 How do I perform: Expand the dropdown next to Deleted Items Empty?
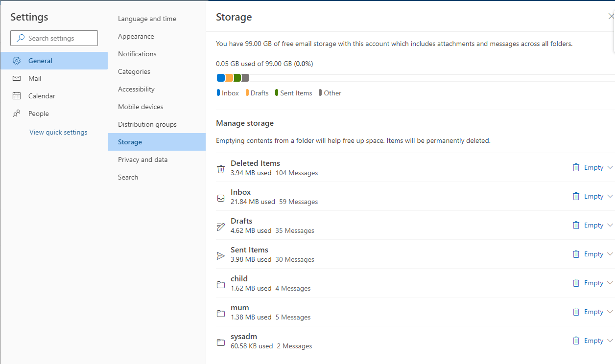tap(610, 167)
